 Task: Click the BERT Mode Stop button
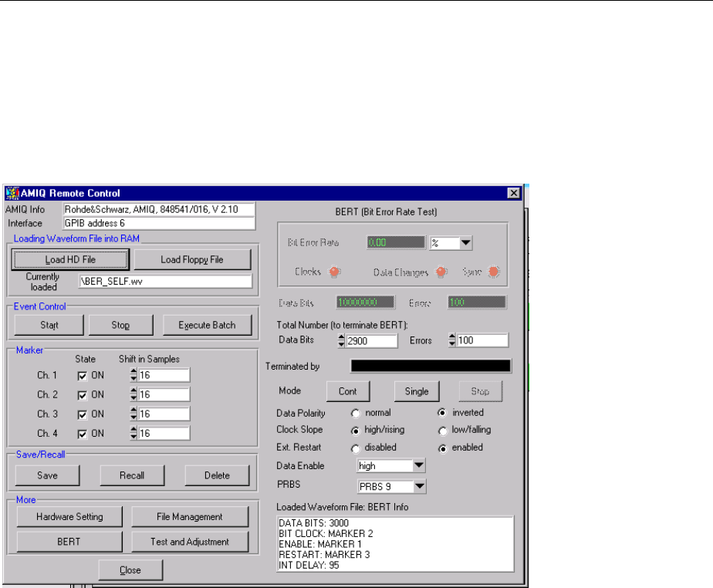pyautogui.click(x=480, y=391)
